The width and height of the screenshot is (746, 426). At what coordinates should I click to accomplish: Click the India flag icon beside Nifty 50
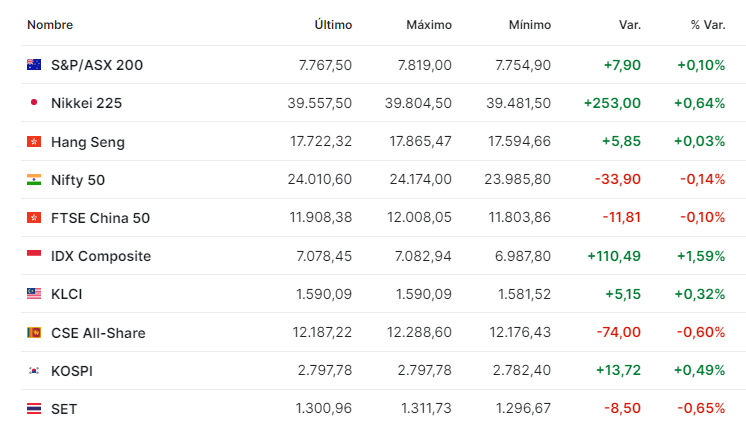click(x=34, y=179)
